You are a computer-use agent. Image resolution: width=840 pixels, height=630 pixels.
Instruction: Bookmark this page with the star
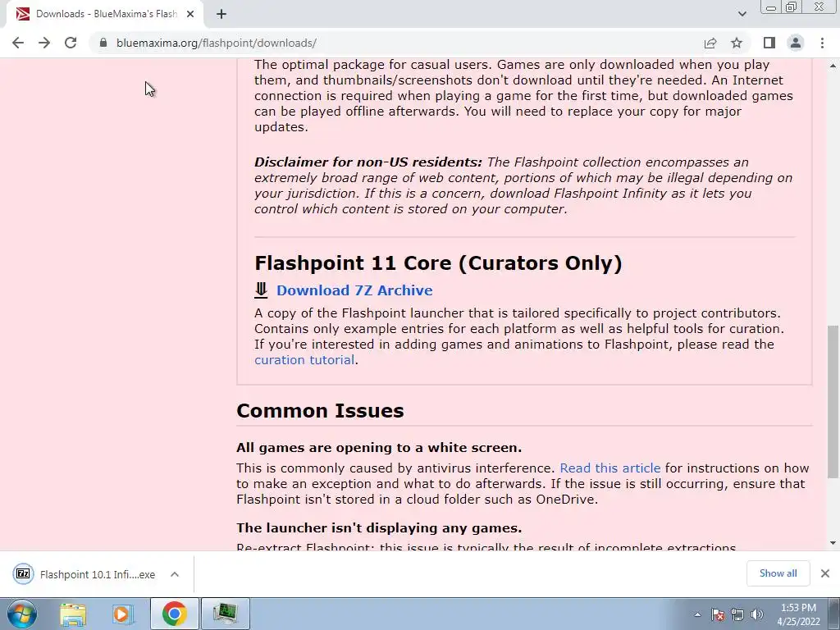[737, 43]
